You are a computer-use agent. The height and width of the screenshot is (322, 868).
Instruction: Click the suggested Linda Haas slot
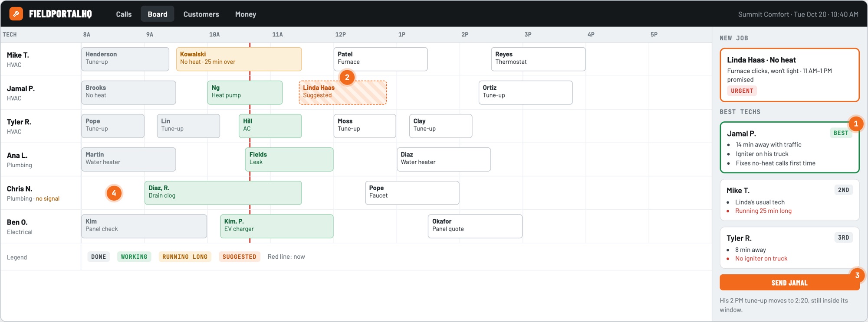[x=342, y=92]
